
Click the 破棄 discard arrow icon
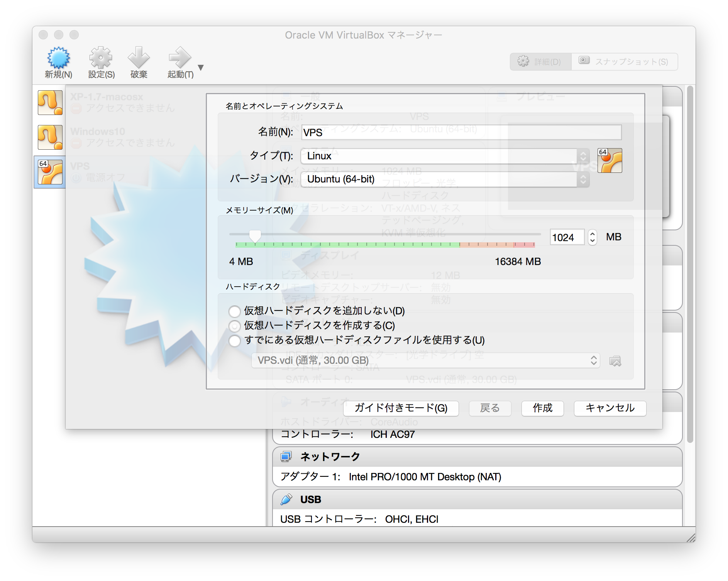[x=139, y=59]
